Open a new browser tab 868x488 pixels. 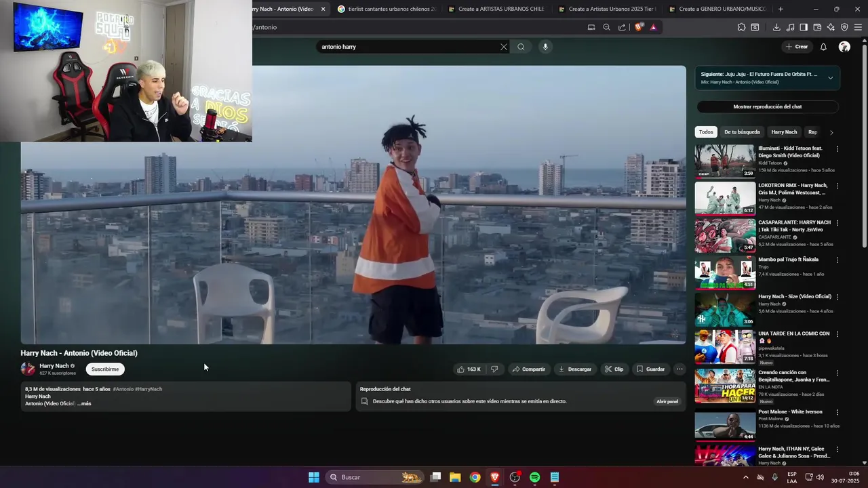[781, 9]
